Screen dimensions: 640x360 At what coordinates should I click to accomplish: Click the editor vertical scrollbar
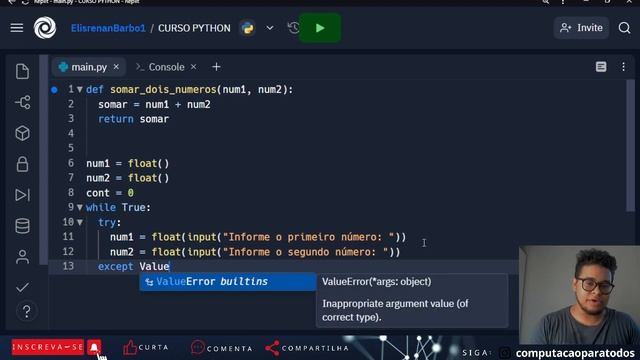click(x=630, y=146)
